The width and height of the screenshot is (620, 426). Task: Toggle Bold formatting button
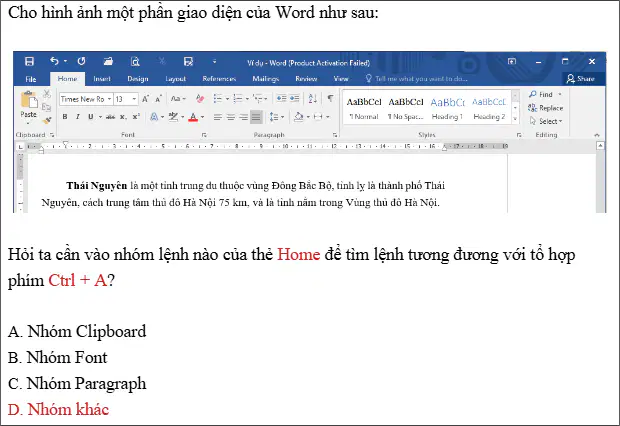coord(65,117)
